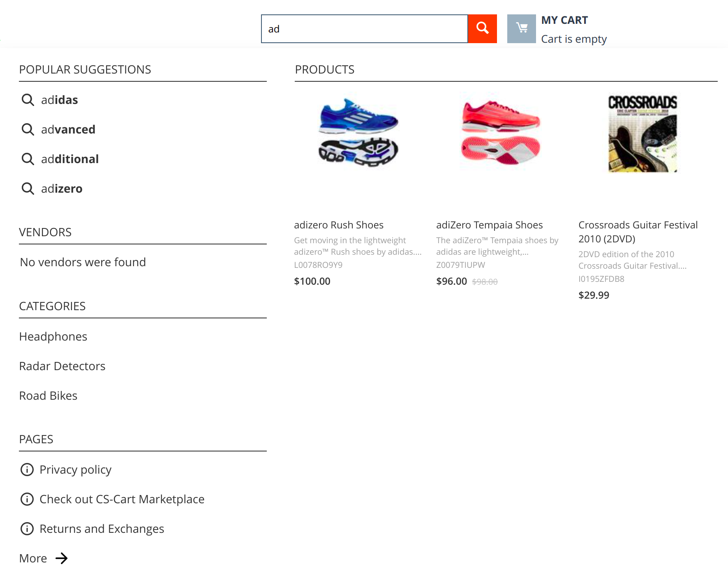Select the advanced suggestion
Viewport: 728px width, 578px height.
click(68, 129)
